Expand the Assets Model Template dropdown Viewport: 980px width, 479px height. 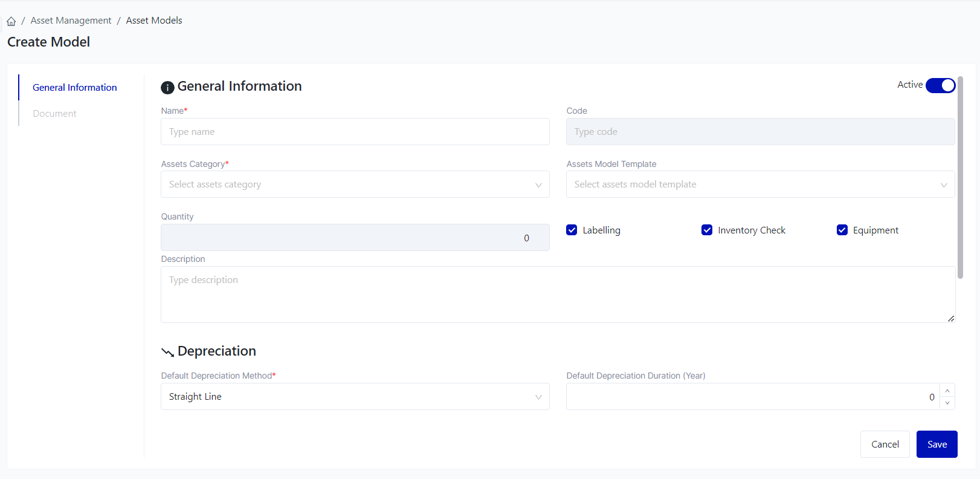(x=760, y=184)
